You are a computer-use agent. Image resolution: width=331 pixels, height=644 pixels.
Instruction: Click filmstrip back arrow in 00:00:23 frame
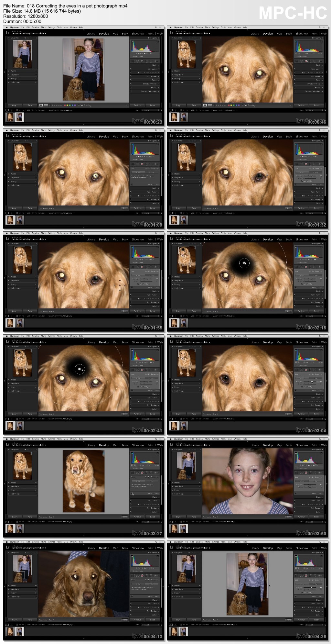pos(20,110)
